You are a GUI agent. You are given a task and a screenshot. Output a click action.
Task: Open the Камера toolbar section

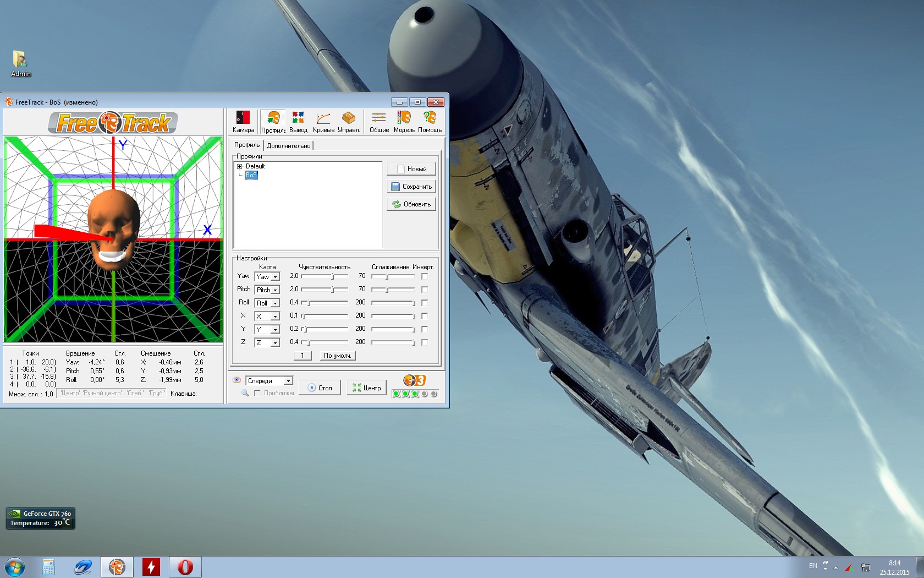pos(243,122)
